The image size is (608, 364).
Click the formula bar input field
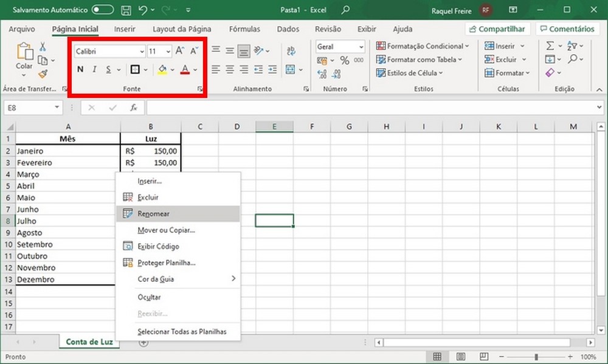371,108
